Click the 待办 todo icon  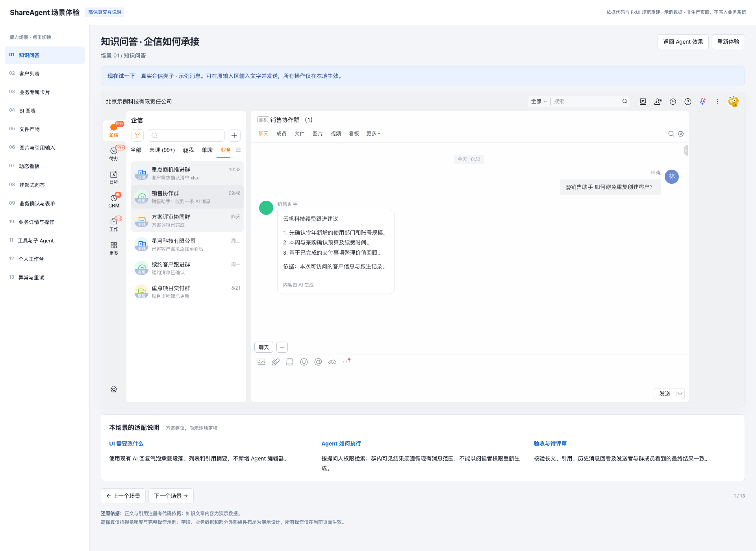[114, 153]
